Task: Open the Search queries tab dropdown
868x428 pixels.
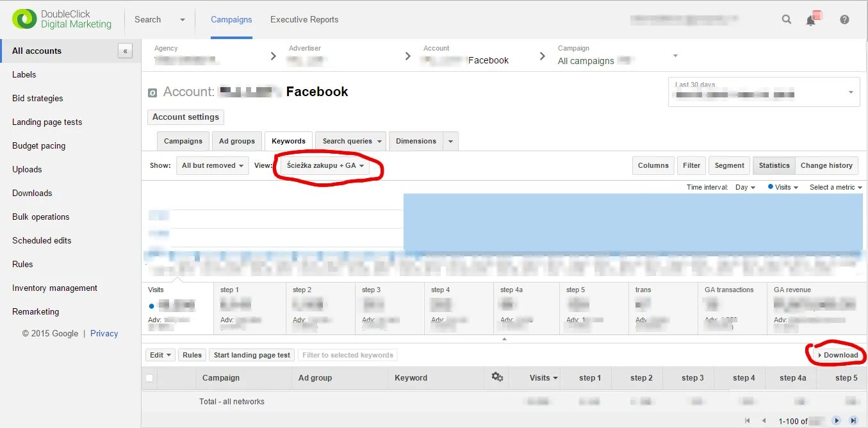Action: (x=380, y=142)
